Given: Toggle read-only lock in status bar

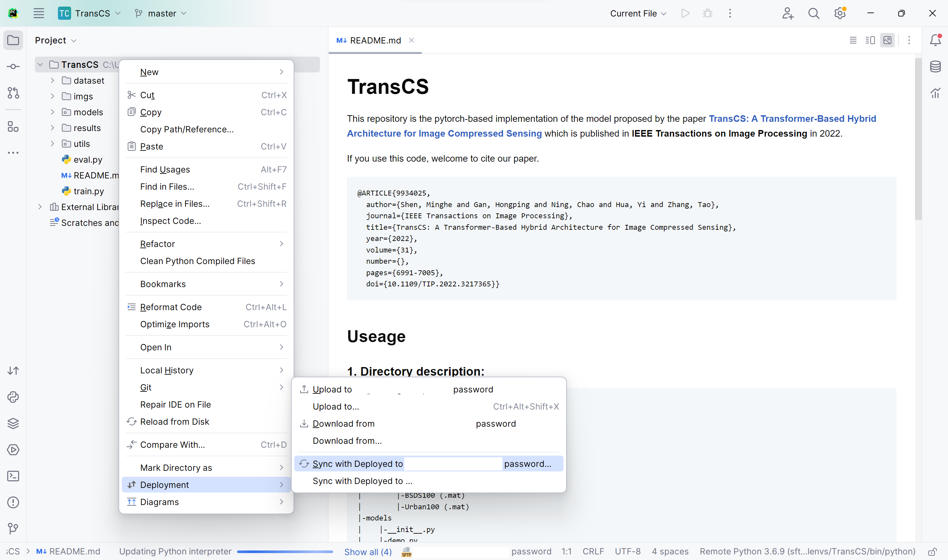Looking at the screenshot, I should [x=933, y=552].
